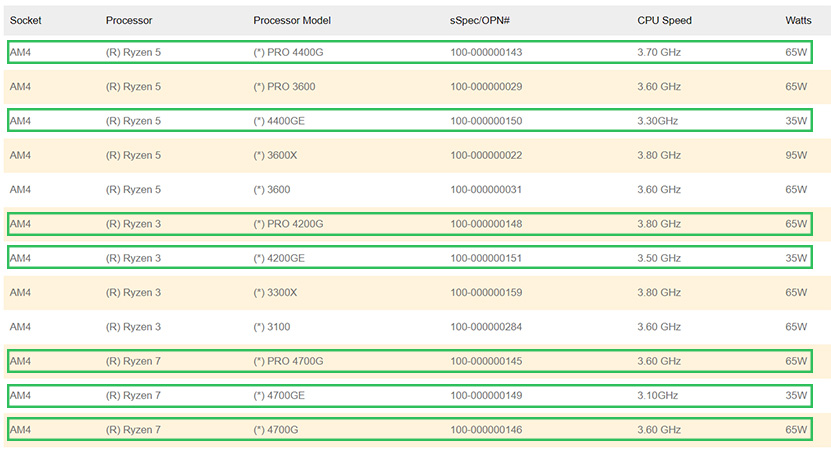Select the 3600X processor model cell

[x=275, y=155]
